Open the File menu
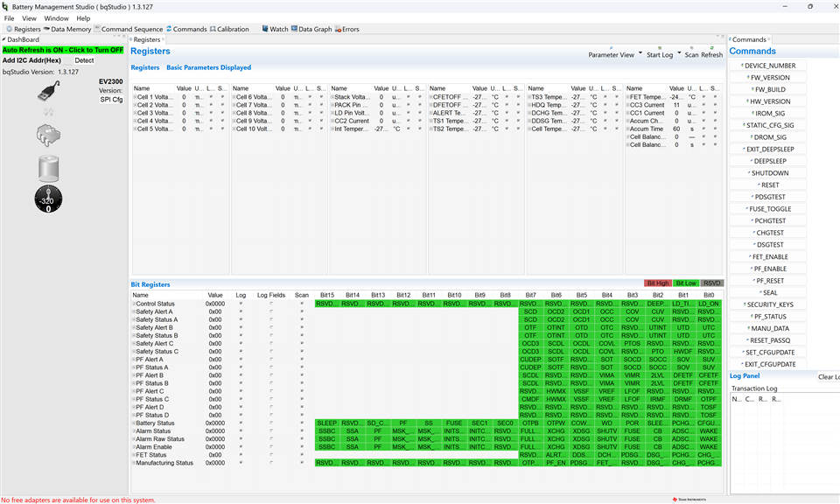Screen dimensions: 840x504 (9, 18)
